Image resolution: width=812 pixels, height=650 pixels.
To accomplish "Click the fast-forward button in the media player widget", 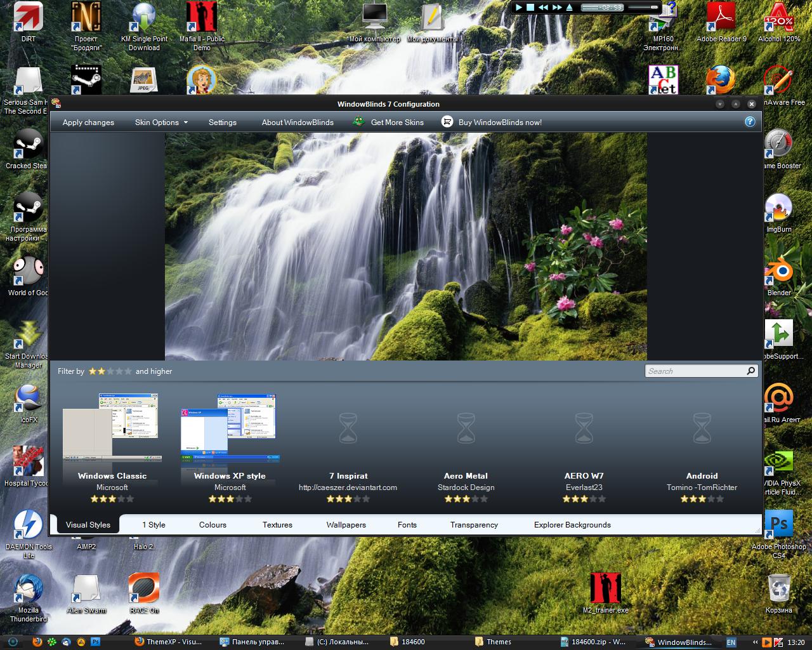I will 557,8.
